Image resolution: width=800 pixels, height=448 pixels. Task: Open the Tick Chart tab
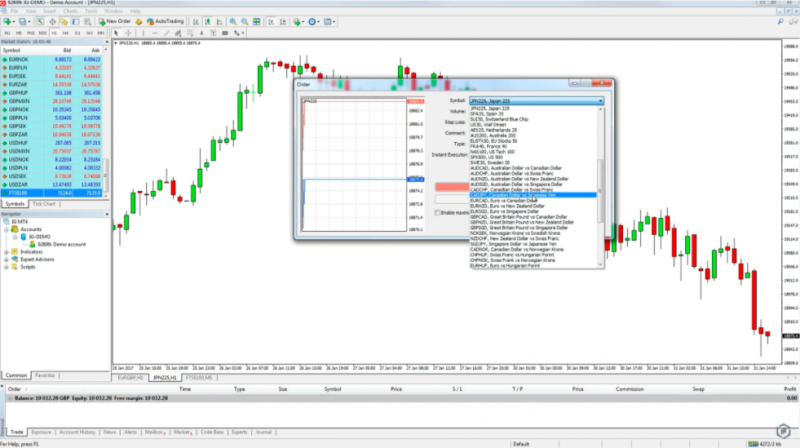pyautogui.click(x=44, y=204)
